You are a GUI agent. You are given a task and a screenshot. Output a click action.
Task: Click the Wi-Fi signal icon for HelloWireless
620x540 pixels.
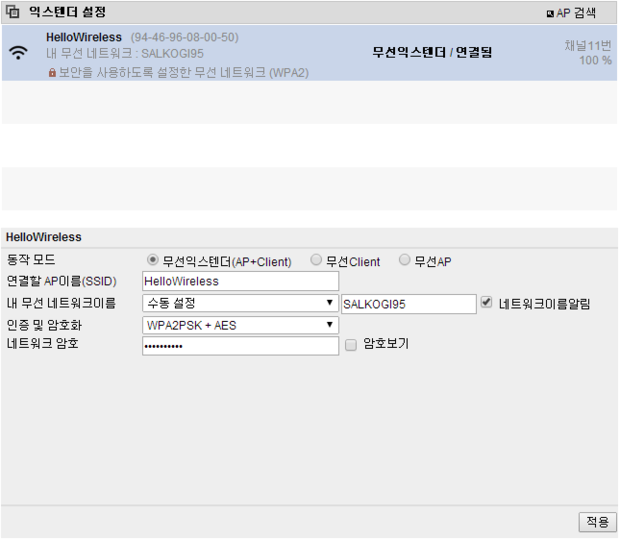pos(18,52)
